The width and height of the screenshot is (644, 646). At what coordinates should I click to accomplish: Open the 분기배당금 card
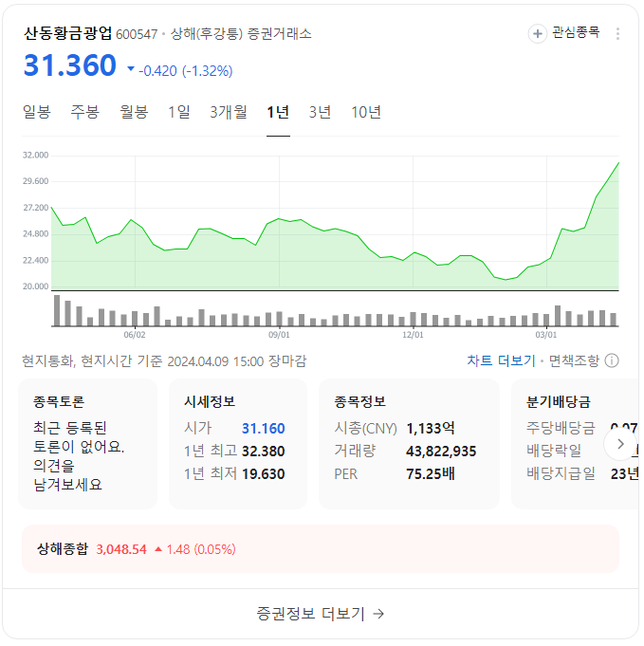(575, 444)
